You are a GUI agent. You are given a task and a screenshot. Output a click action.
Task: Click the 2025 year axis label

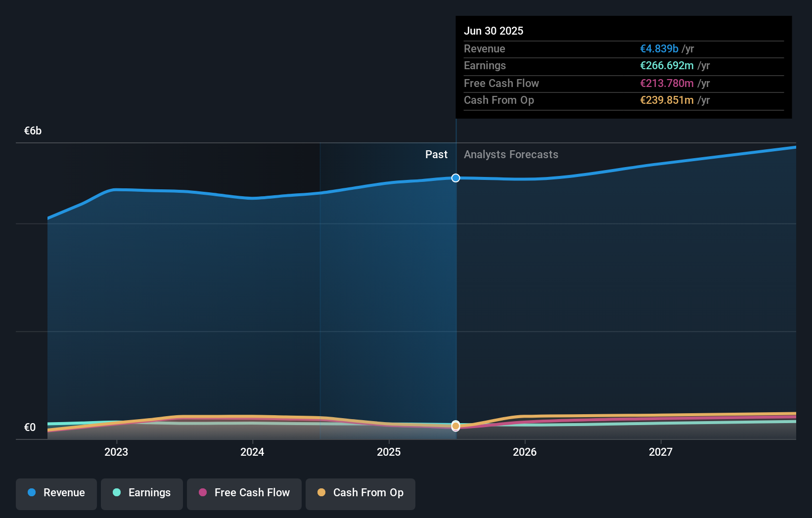[x=389, y=452]
